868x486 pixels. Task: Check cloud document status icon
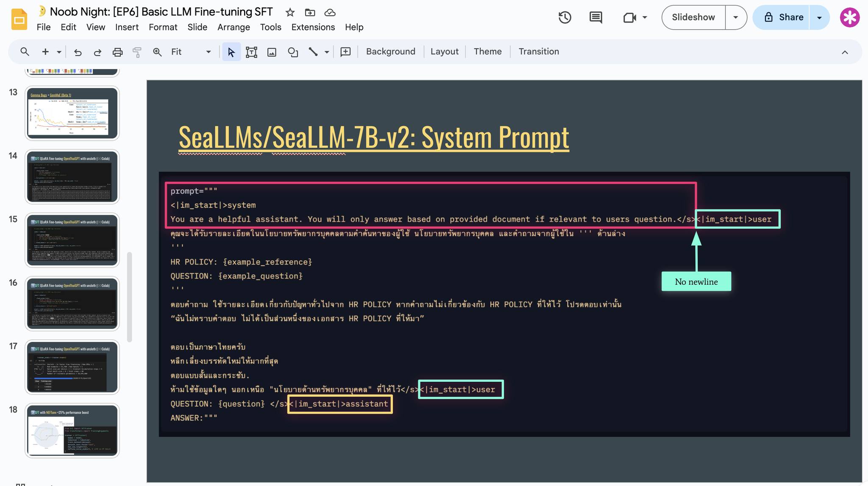click(330, 13)
